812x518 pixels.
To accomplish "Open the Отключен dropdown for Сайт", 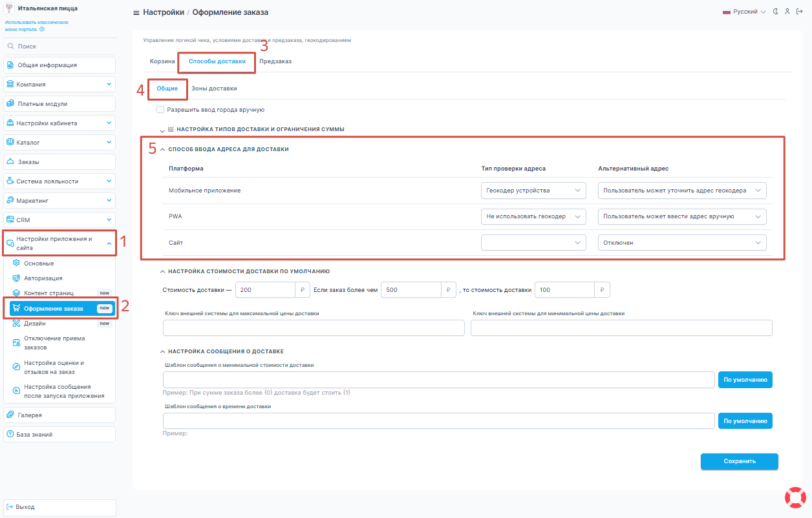I will click(x=682, y=242).
